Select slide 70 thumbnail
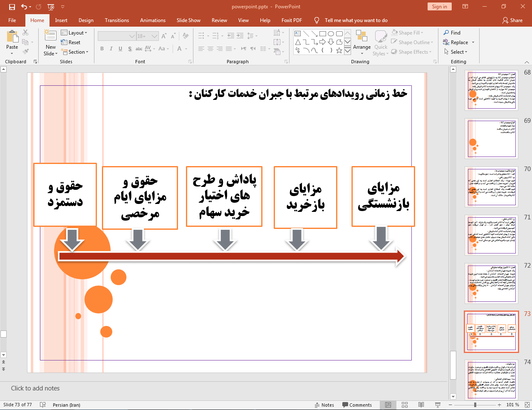 pos(492,187)
